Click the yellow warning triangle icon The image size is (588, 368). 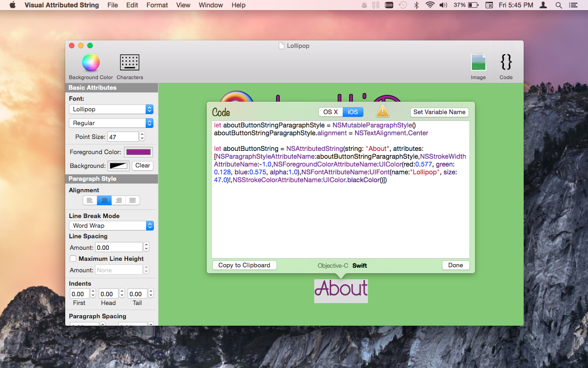tap(382, 111)
